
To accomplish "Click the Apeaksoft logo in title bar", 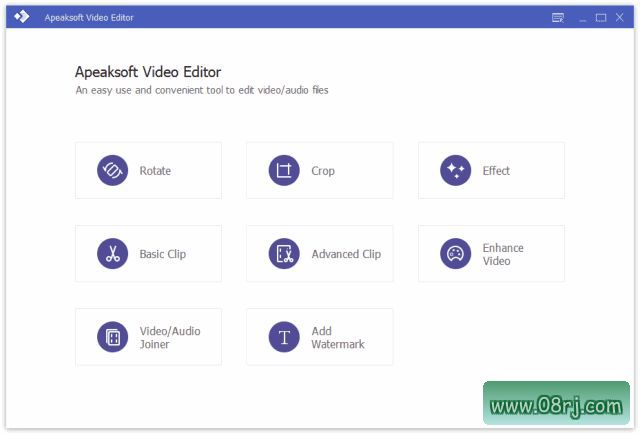I will (x=21, y=17).
